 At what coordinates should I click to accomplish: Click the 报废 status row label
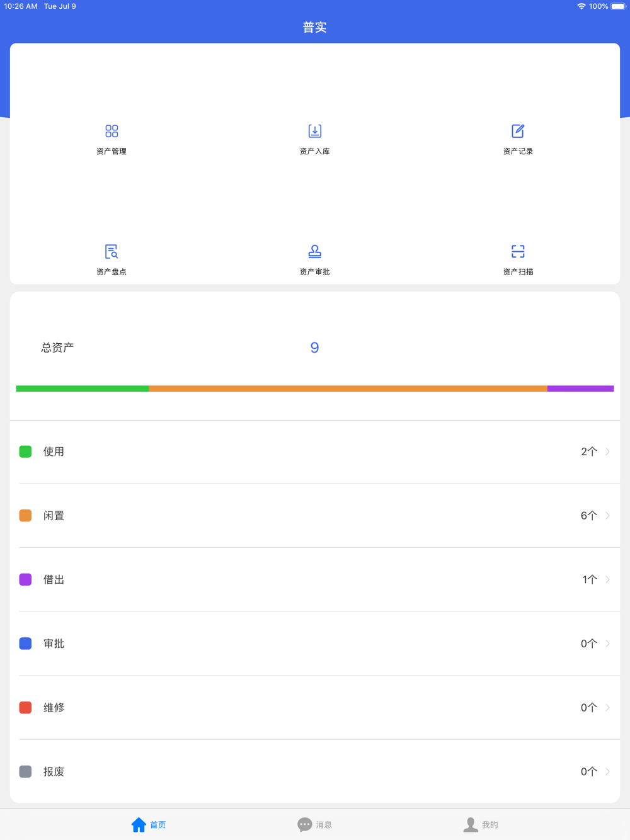[54, 772]
